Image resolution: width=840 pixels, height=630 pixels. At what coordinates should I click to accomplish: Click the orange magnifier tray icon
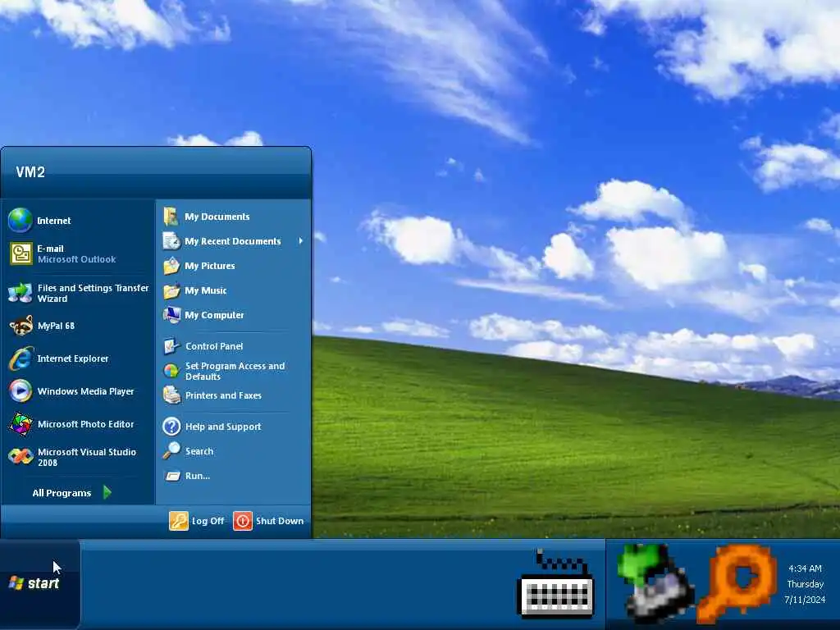tap(737, 583)
